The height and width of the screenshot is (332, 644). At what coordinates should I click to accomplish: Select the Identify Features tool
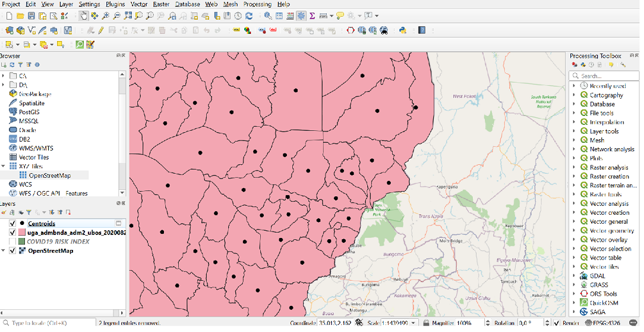268,15
